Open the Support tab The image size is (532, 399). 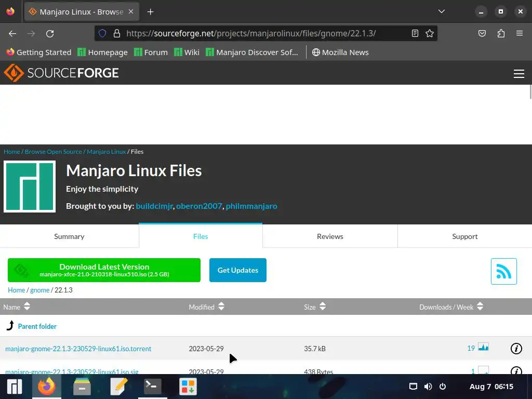point(465,236)
